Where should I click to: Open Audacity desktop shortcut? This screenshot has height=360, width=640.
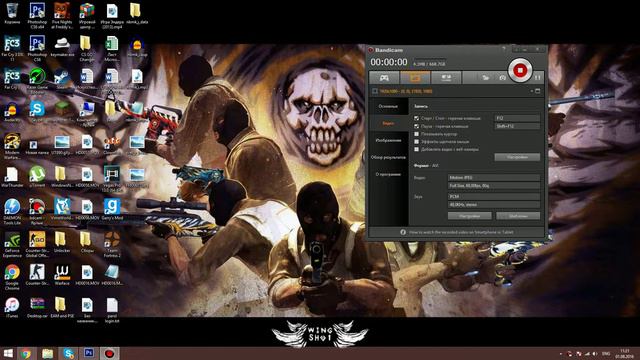(12, 111)
